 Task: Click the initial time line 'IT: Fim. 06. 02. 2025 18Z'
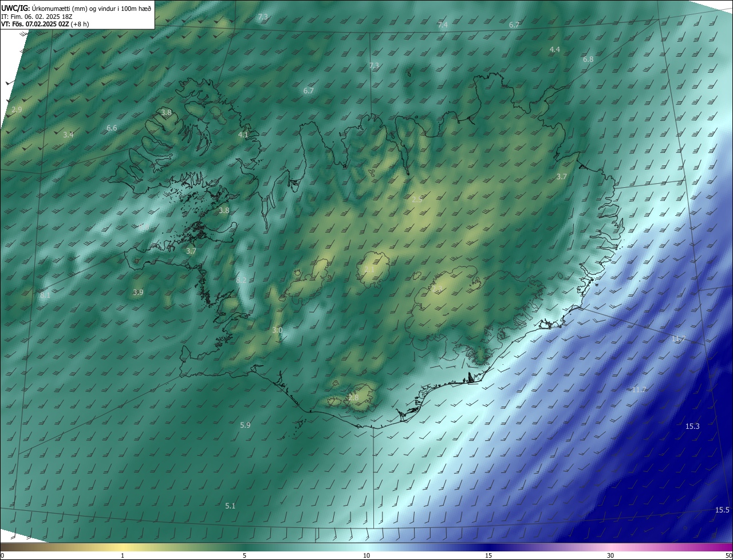tap(37, 16)
